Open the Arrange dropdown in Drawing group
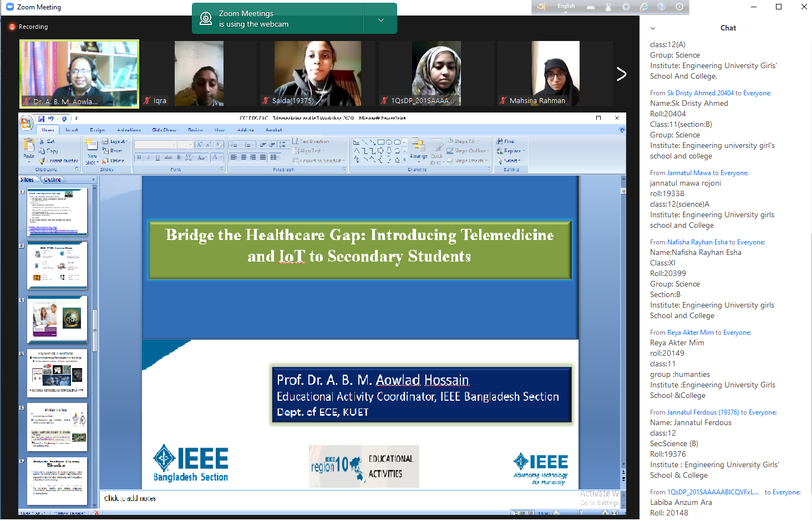812x521 pixels. (x=419, y=151)
